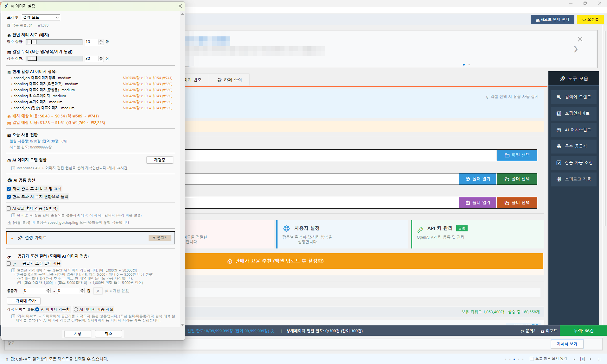Click the purple 폴더 열기 button
The width and height of the screenshot is (607, 364).
[x=478, y=203]
